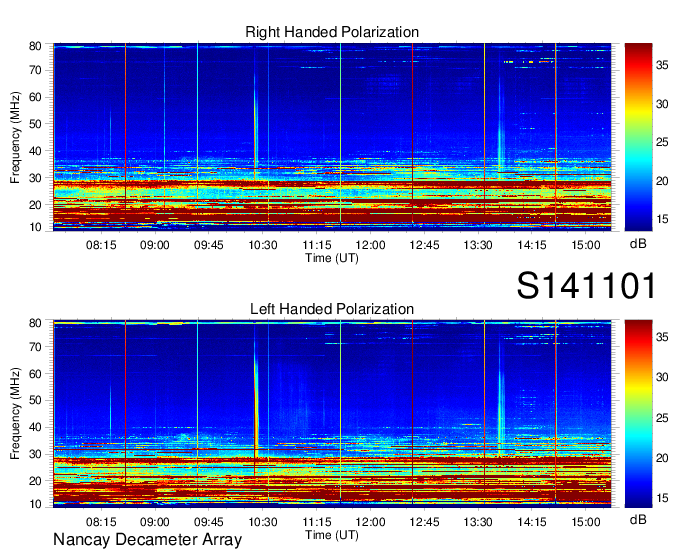Click the '15:00' tick on top plot
Screen dimensions: 680x552
pos(586,245)
